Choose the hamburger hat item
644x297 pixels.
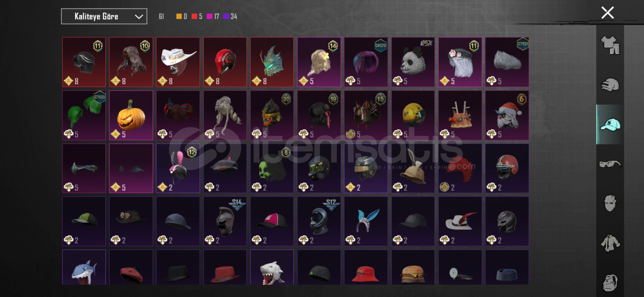tap(413, 267)
